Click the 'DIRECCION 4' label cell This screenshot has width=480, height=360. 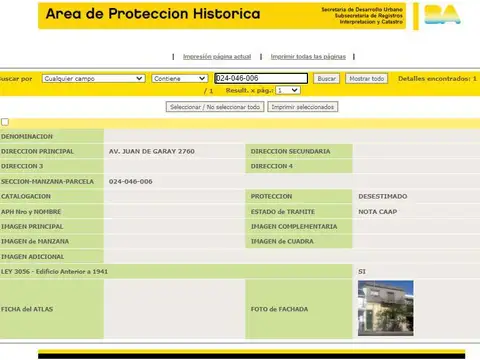click(299, 166)
